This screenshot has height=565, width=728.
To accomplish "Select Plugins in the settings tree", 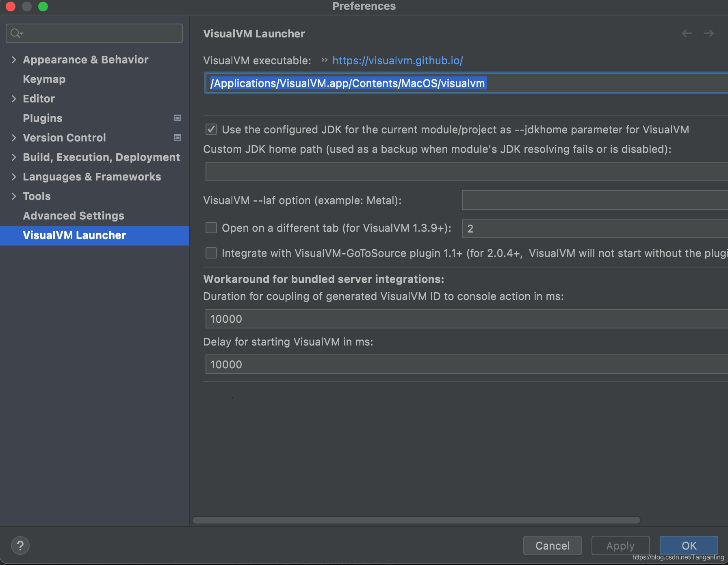I will pos(43,118).
